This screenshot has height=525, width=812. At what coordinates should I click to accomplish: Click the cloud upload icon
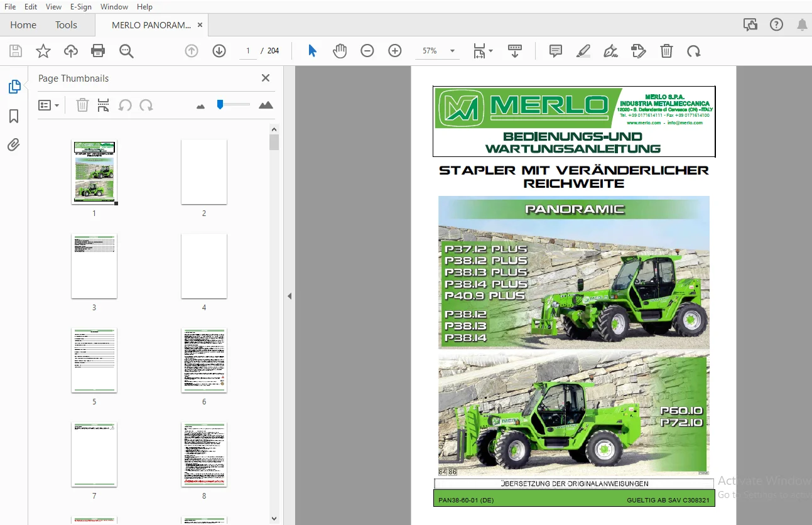(71, 51)
